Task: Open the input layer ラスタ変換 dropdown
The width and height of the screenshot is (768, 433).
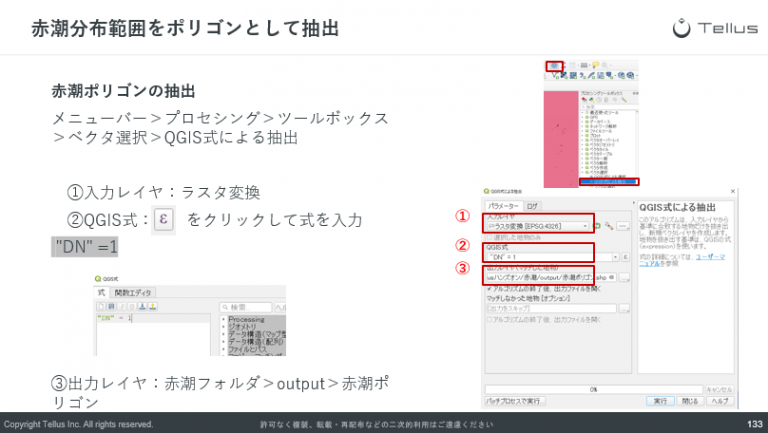Action: point(538,226)
